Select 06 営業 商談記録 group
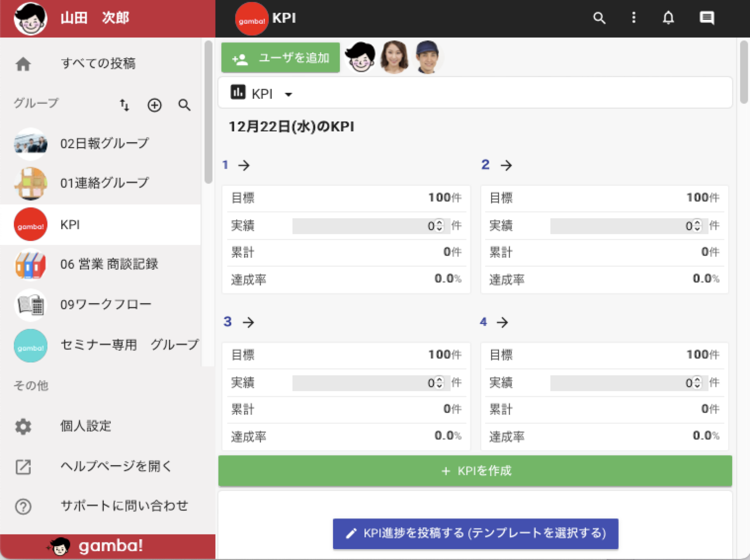 pyautogui.click(x=100, y=265)
